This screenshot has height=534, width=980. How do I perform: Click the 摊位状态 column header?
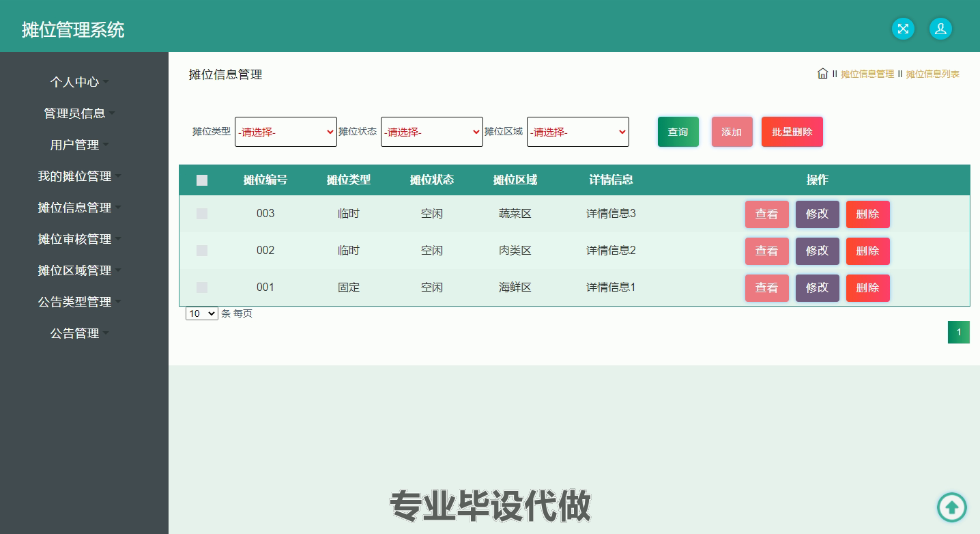(x=432, y=180)
